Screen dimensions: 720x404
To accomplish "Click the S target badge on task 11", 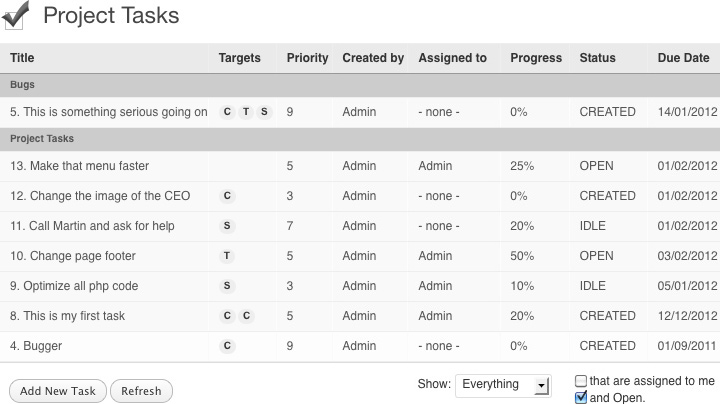I will click(x=227, y=226).
